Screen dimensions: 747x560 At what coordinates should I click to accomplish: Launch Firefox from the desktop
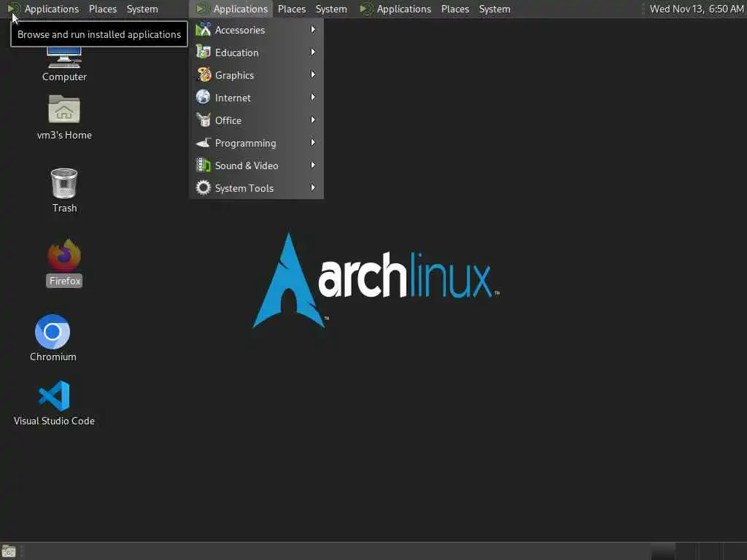tap(64, 262)
